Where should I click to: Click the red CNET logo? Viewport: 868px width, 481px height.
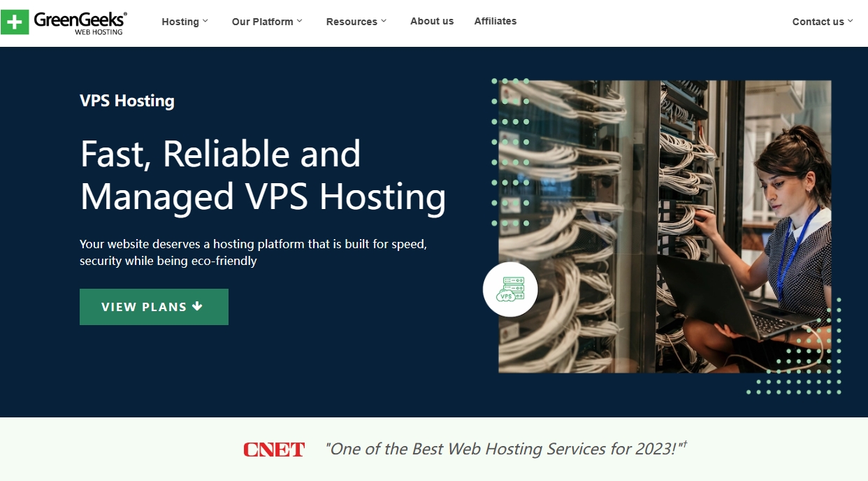tap(274, 450)
